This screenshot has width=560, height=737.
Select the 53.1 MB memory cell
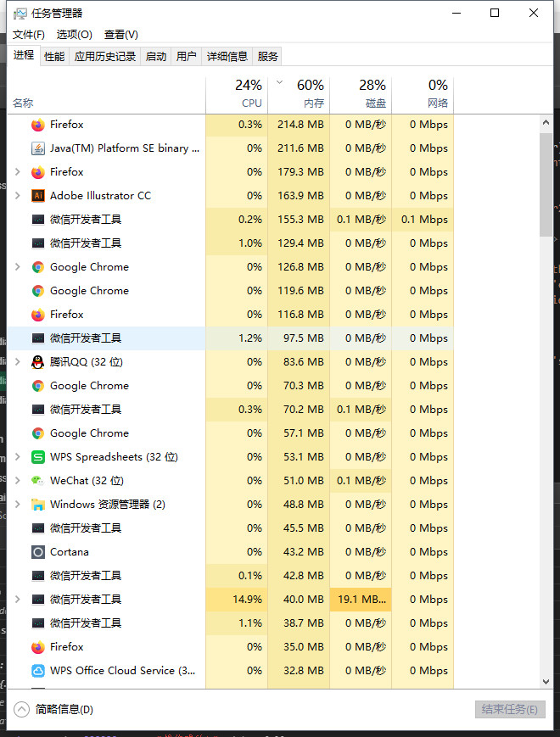pos(299,457)
